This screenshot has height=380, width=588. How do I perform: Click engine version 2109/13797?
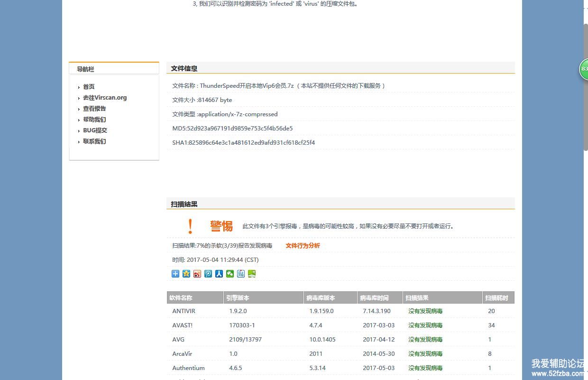(x=245, y=340)
